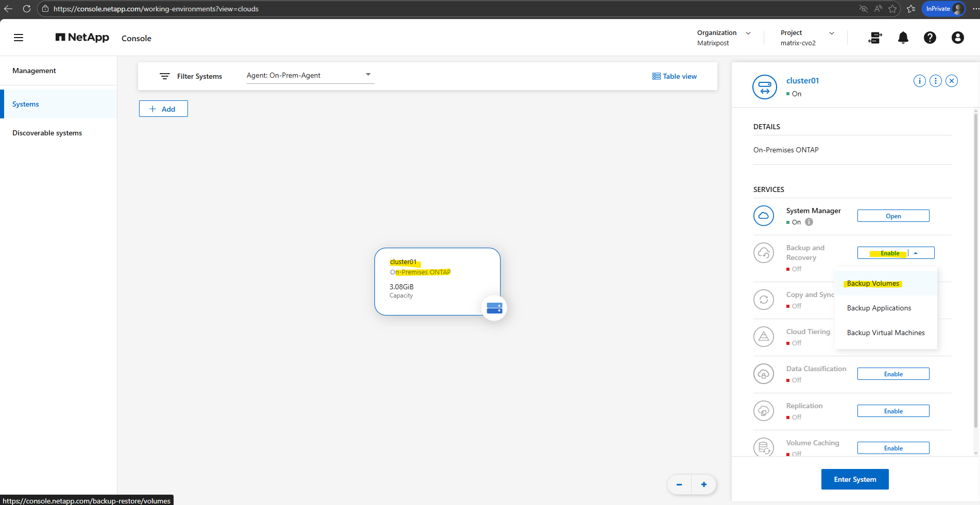Click the System Manager info tooltip icon

point(809,222)
